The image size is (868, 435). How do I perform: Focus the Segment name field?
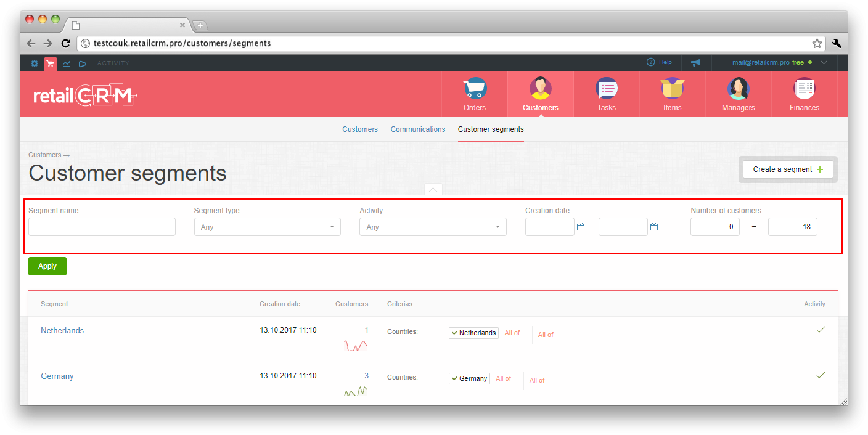pyautogui.click(x=102, y=227)
